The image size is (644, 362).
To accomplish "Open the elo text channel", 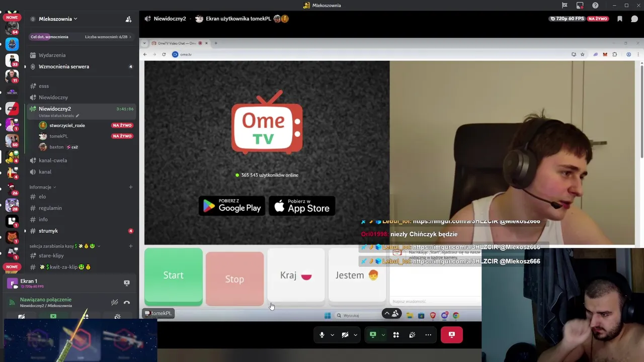I will 80,197.
